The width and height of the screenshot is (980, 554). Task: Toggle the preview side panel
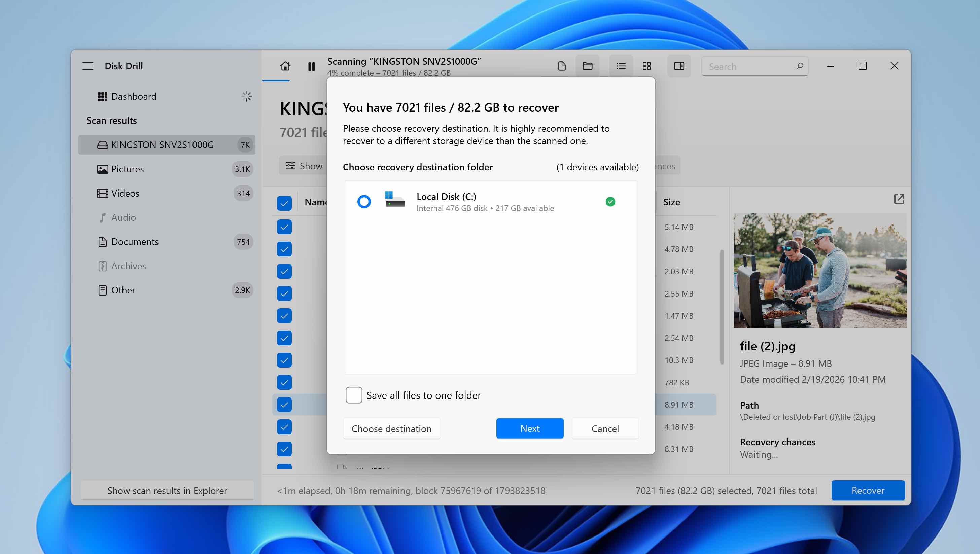click(x=679, y=66)
